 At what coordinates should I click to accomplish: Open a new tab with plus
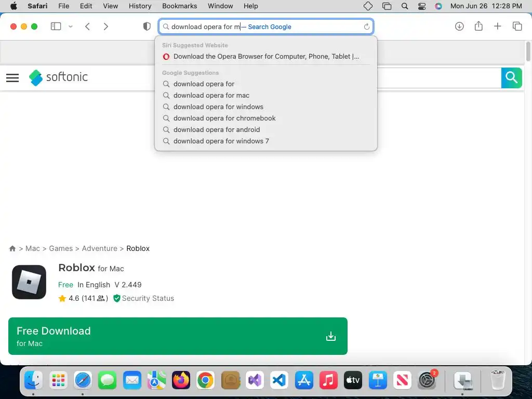click(x=497, y=26)
